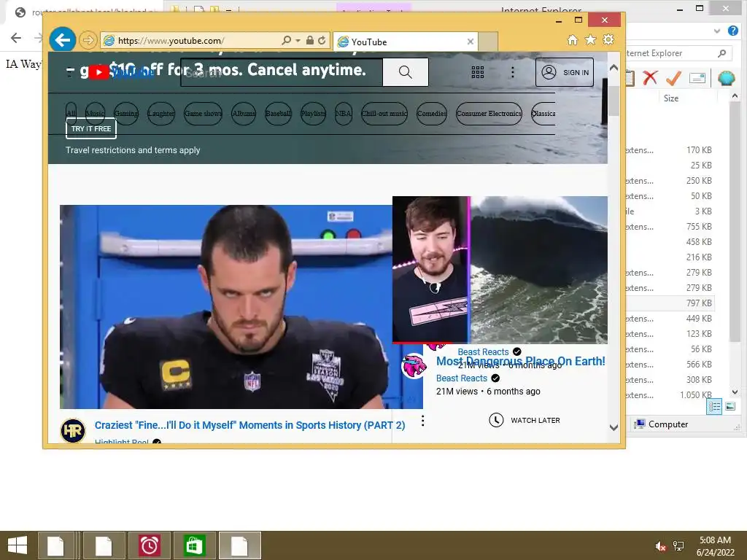Click the YouTube logo
Screen dimensions: 747x560
pyautogui.click(x=122, y=72)
